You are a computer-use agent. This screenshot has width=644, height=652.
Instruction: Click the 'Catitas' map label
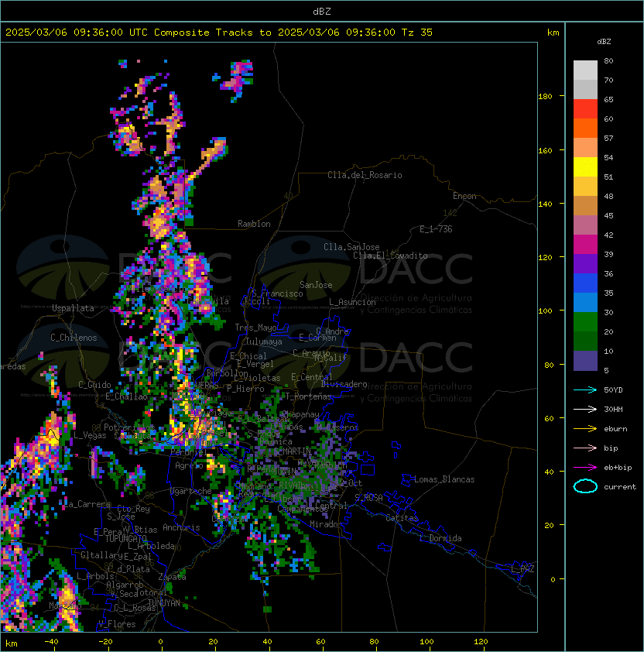[x=402, y=518]
